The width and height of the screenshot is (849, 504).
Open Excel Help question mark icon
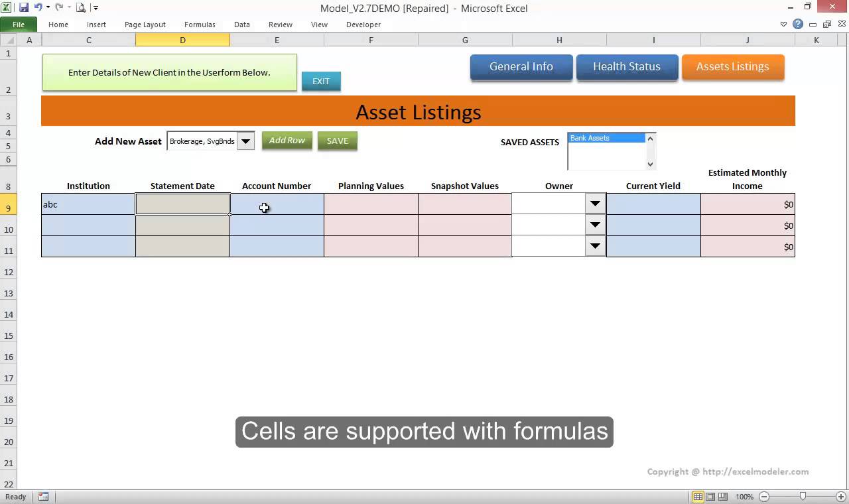798,25
